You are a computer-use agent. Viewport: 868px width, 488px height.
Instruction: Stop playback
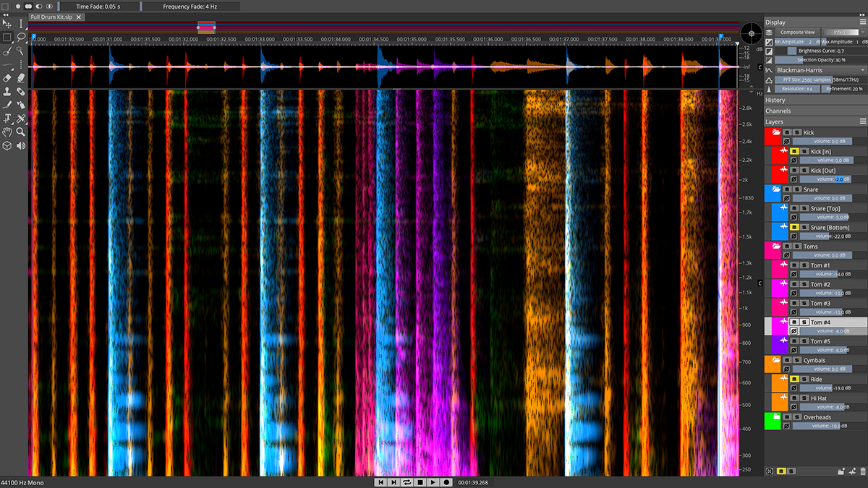click(x=420, y=481)
